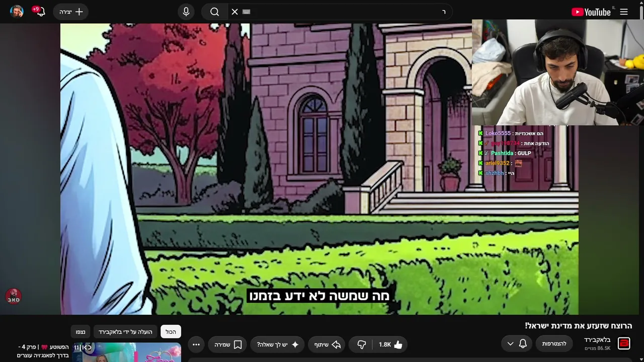Viewport: 644px width, 362px height.
Task: Dislike the video with thumbs-down
Action: 361,344
